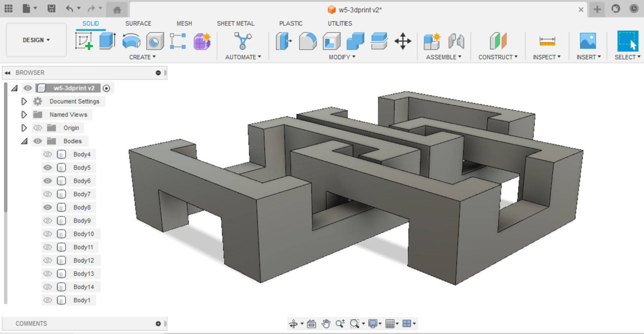Switch to the PLASTIC tab
This screenshot has width=644, height=334.
[291, 23]
